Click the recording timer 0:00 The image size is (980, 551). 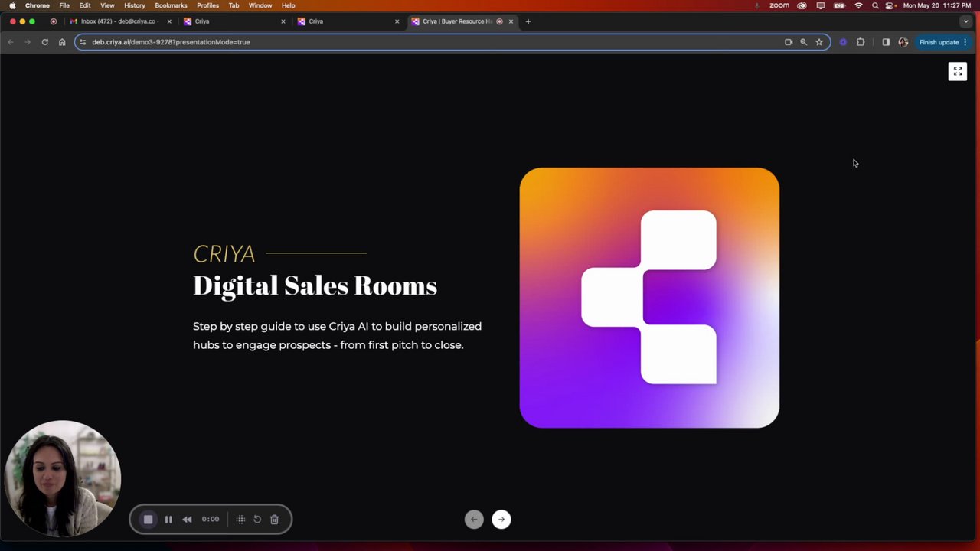click(x=211, y=520)
